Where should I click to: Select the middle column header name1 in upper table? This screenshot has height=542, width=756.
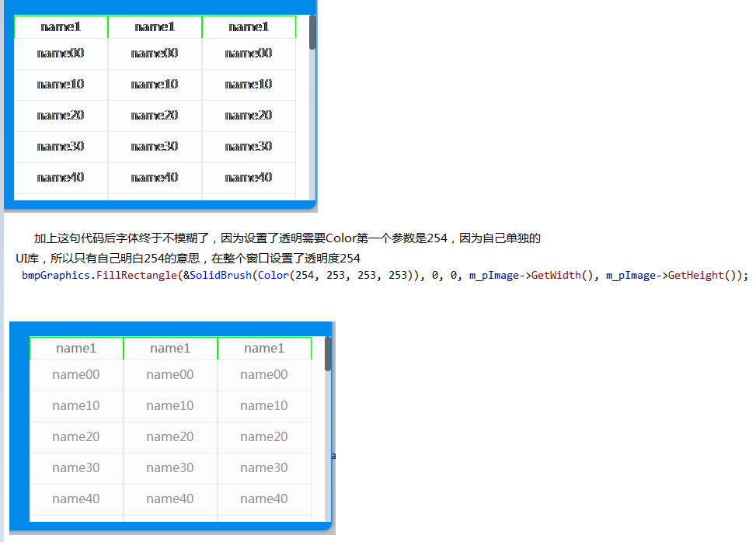tap(155, 27)
